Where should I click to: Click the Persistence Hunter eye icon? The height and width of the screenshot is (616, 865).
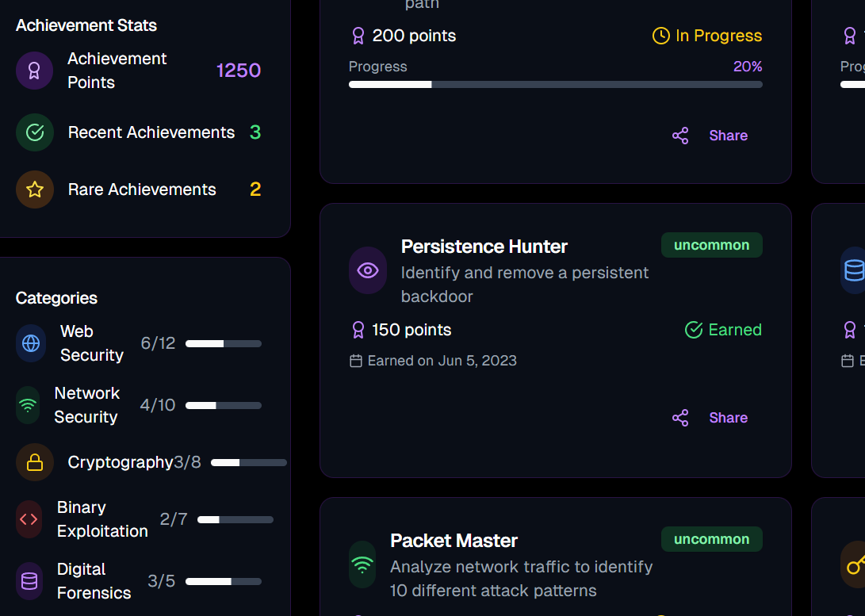pyautogui.click(x=368, y=270)
